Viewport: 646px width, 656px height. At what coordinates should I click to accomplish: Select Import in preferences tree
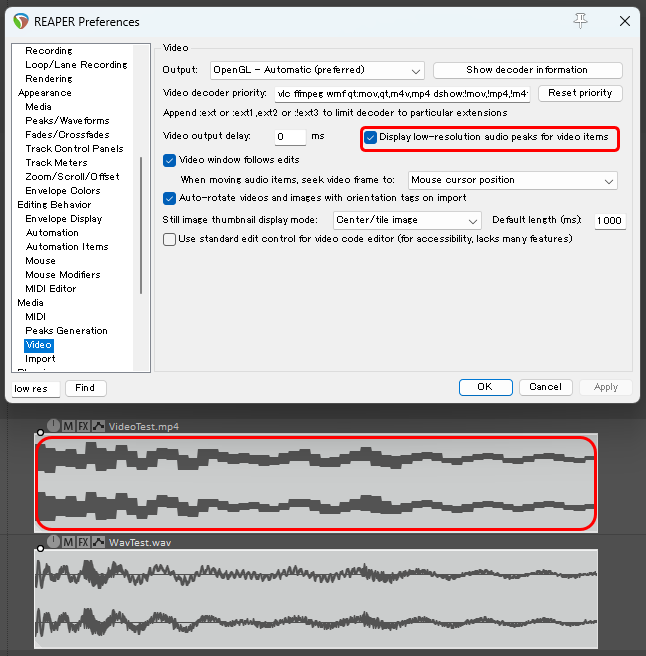(x=40, y=359)
